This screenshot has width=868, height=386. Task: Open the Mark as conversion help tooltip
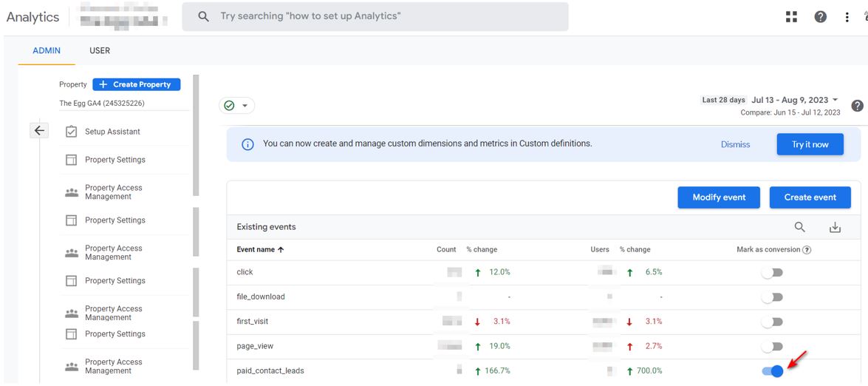[x=807, y=250]
